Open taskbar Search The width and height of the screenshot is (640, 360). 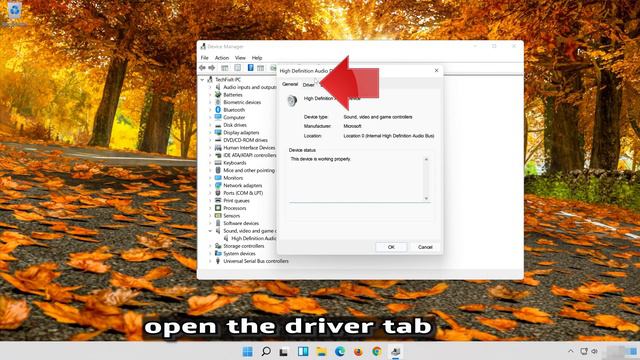click(x=266, y=351)
